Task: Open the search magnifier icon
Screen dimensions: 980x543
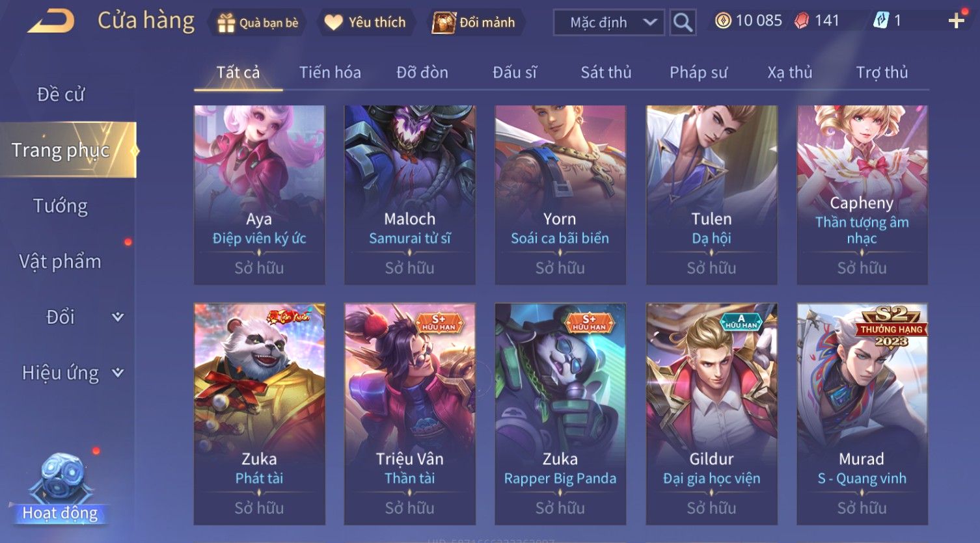Action: click(x=683, y=23)
